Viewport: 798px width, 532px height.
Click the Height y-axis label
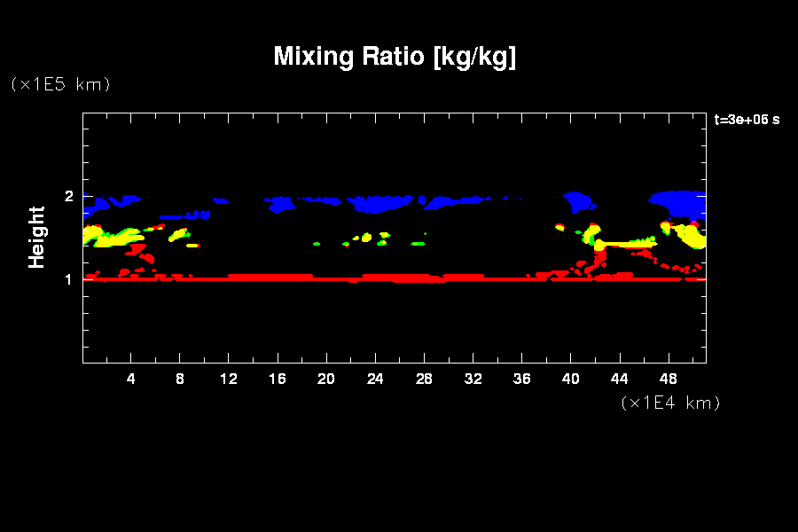[36, 237]
